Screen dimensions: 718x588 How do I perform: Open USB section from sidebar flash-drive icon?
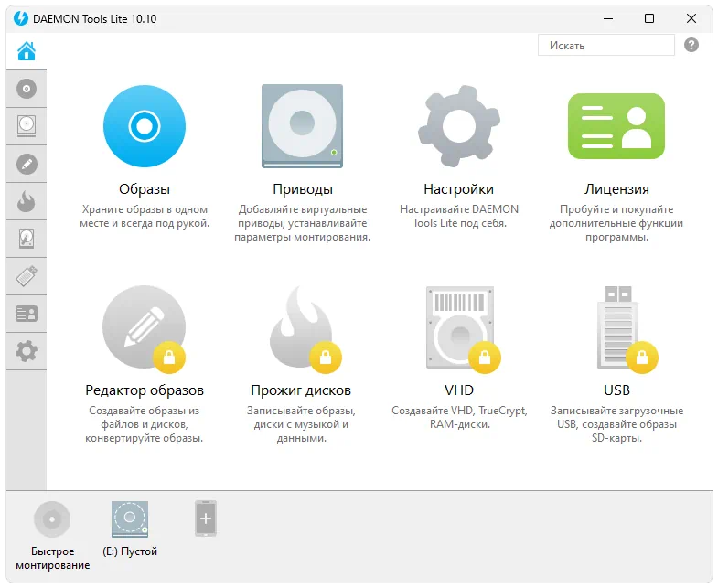(x=27, y=276)
